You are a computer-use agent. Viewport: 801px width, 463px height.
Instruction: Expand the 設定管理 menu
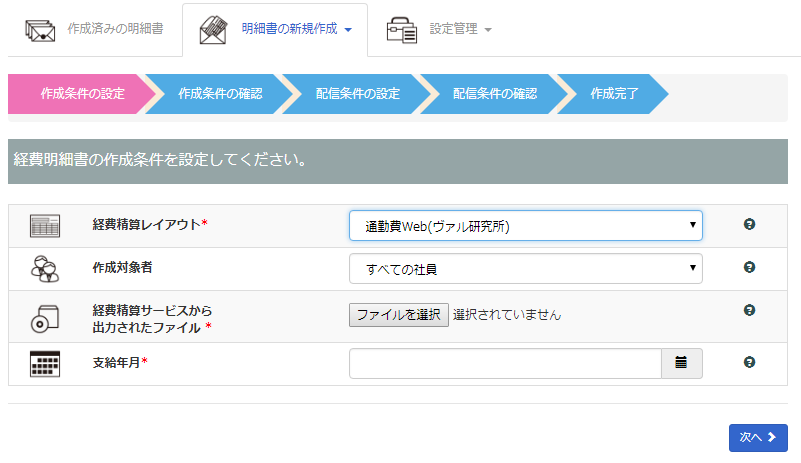click(x=460, y=30)
